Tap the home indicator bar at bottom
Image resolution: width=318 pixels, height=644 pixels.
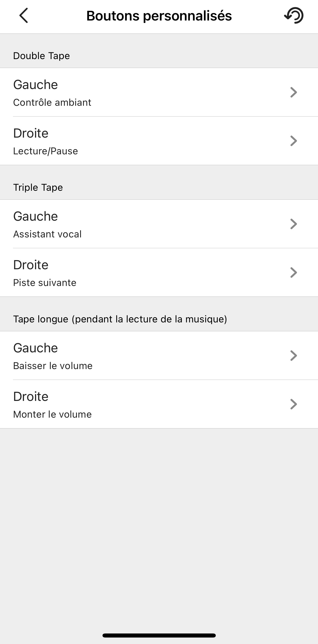pyautogui.click(x=159, y=635)
